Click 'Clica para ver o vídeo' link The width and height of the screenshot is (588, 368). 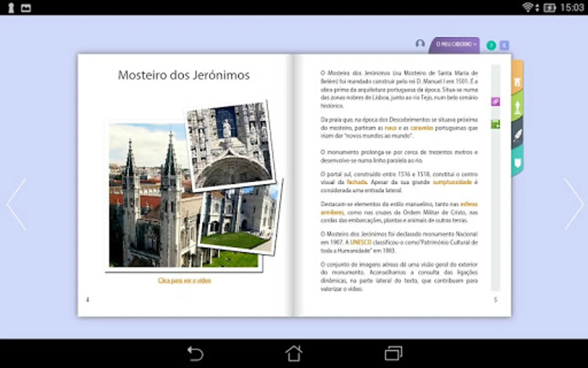tap(185, 280)
